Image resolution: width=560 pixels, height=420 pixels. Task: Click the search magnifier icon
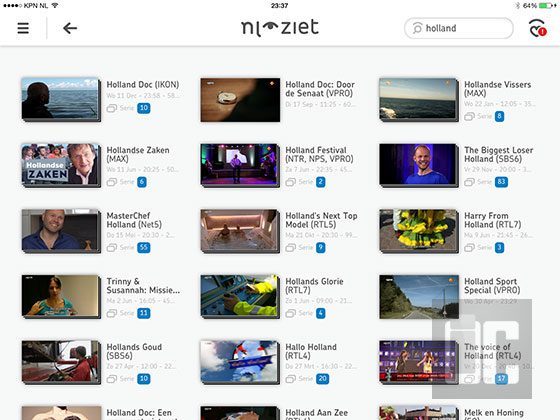417,28
